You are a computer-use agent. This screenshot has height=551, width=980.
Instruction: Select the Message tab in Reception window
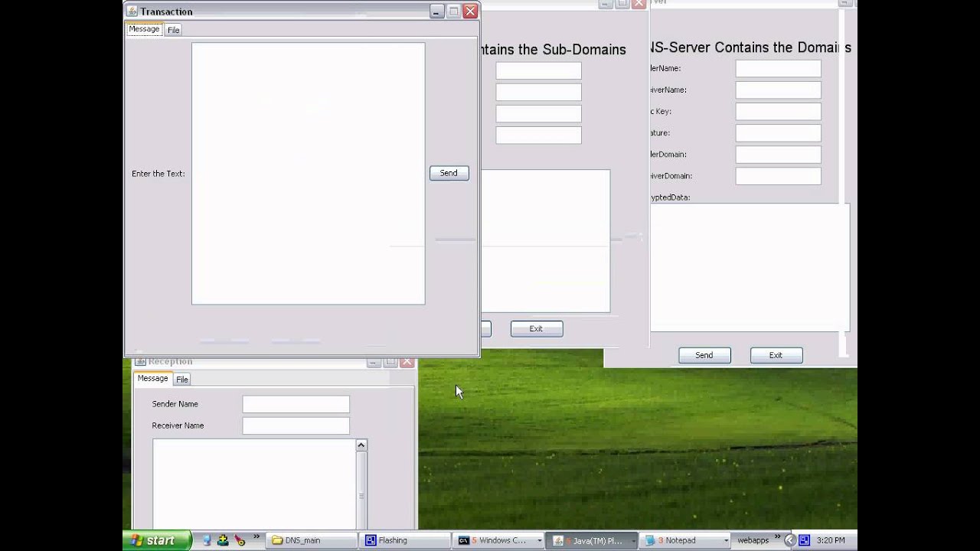click(x=152, y=378)
